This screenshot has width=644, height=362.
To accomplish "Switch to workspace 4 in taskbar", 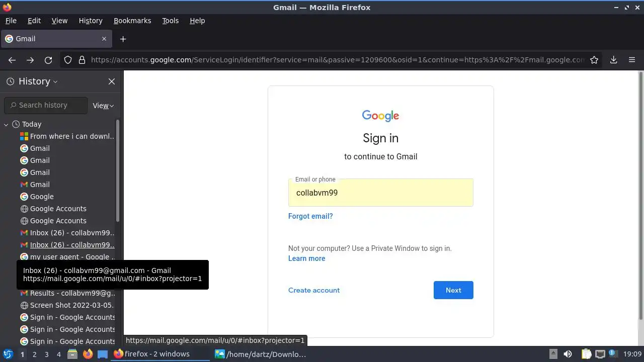I will coord(58,354).
